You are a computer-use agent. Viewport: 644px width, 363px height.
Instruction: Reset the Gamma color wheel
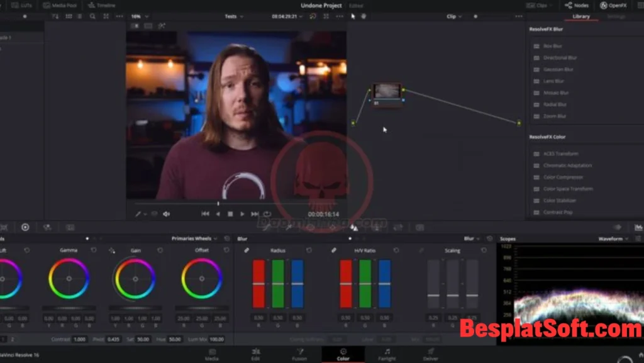94,250
